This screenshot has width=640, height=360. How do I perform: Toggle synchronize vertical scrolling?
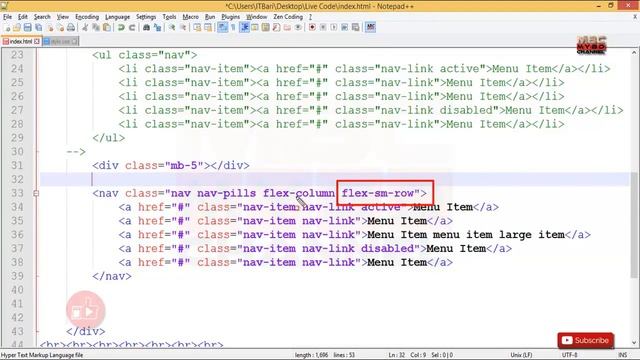[197, 27]
